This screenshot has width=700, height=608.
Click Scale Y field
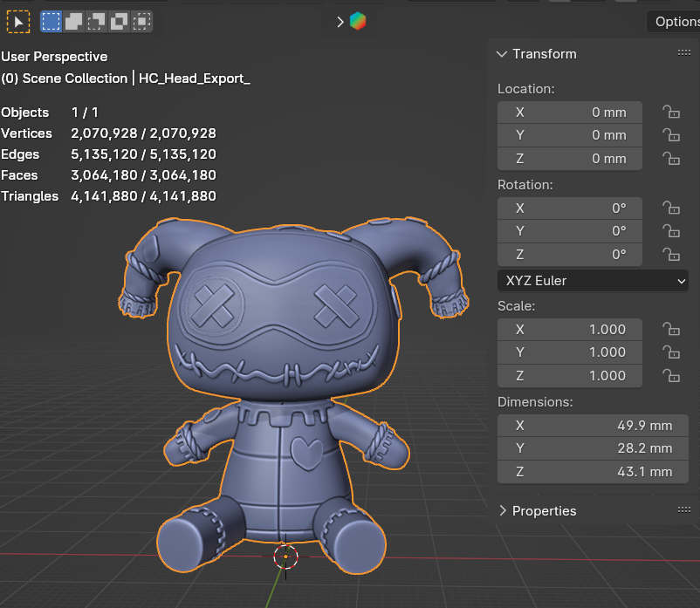click(x=570, y=352)
